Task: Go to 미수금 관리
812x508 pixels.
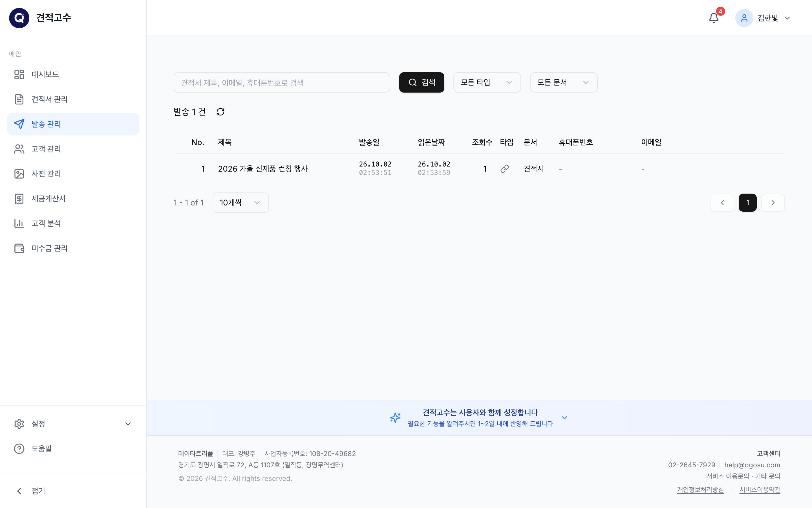Action: pyautogui.click(x=73, y=248)
